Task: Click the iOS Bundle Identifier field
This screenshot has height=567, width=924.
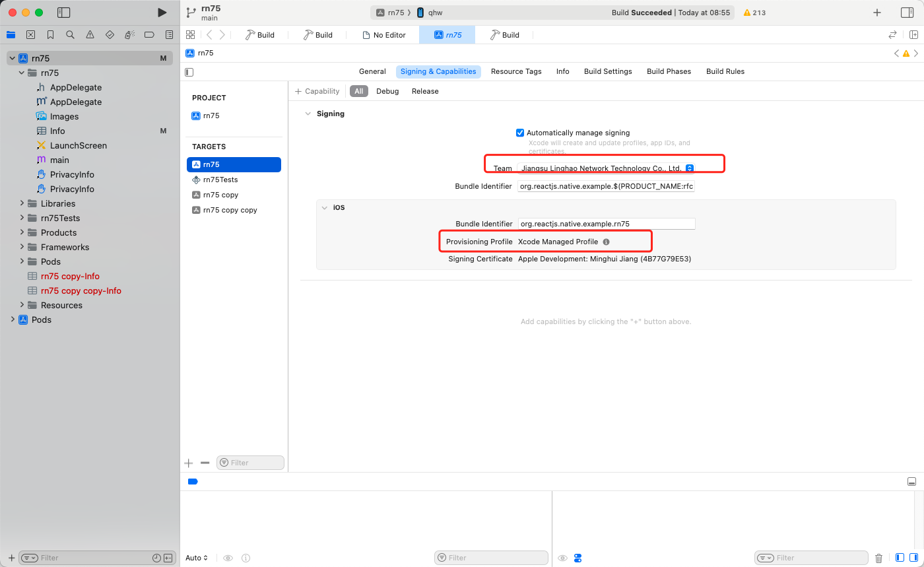Action: pyautogui.click(x=606, y=224)
